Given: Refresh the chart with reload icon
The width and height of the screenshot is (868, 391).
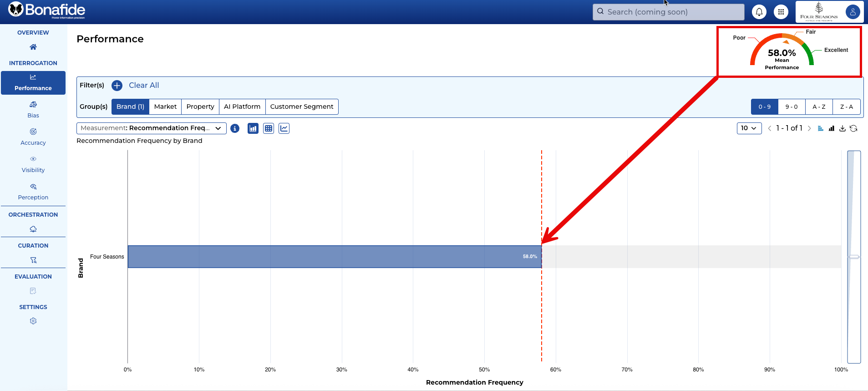Looking at the screenshot, I should click(853, 128).
